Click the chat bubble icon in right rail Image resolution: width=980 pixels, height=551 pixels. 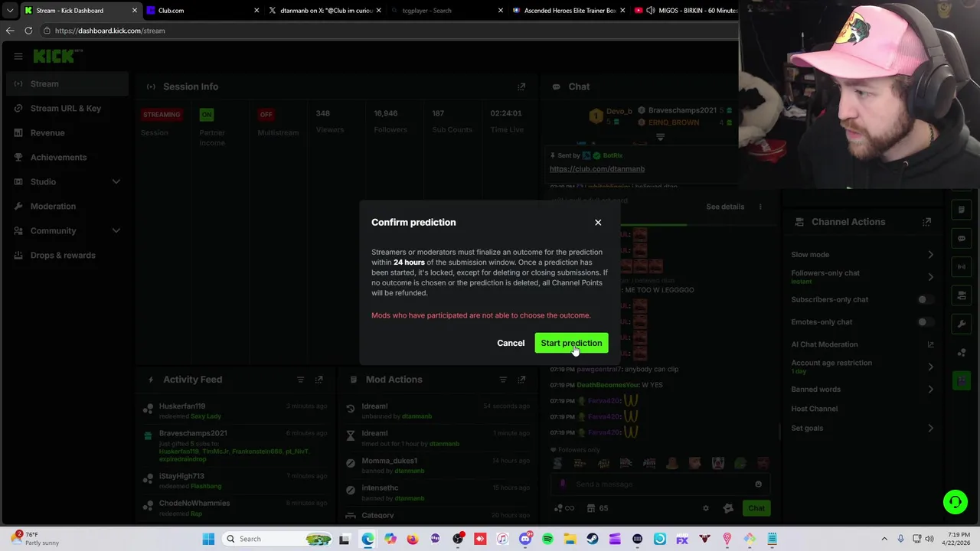click(962, 238)
